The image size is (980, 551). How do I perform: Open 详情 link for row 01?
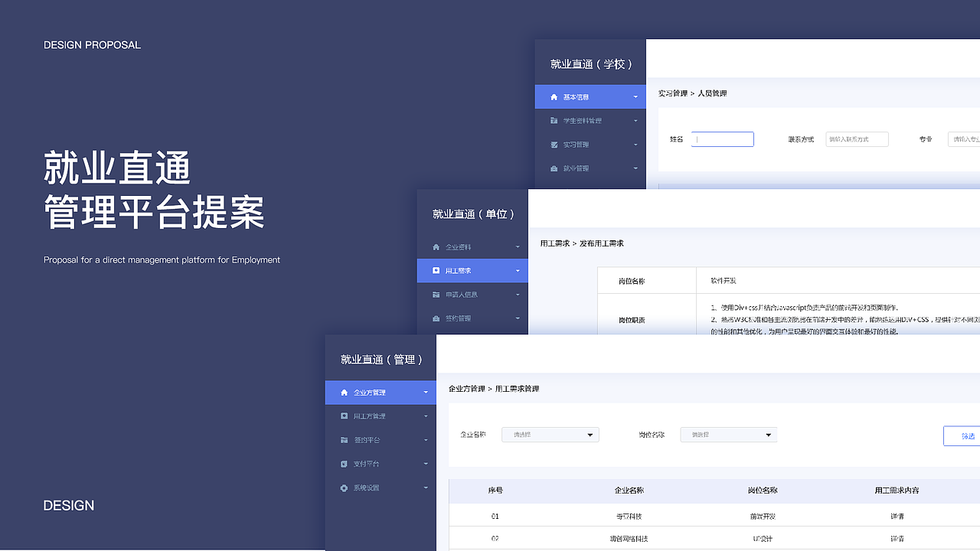click(897, 517)
